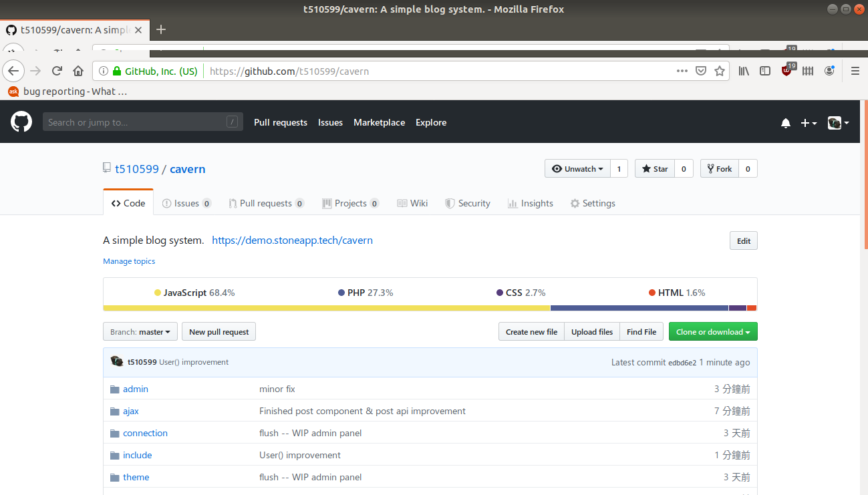868x495 pixels.
Task: Click the New pull request button
Action: click(x=219, y=332)
